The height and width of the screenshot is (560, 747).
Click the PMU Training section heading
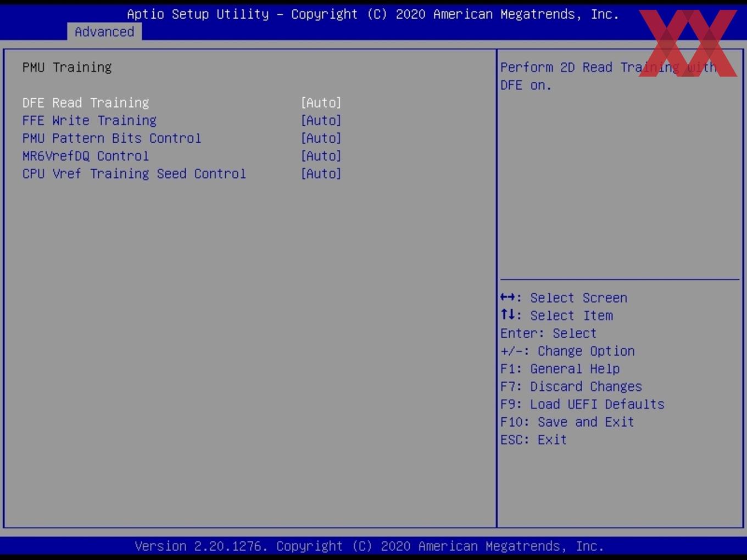pos(67,67)
